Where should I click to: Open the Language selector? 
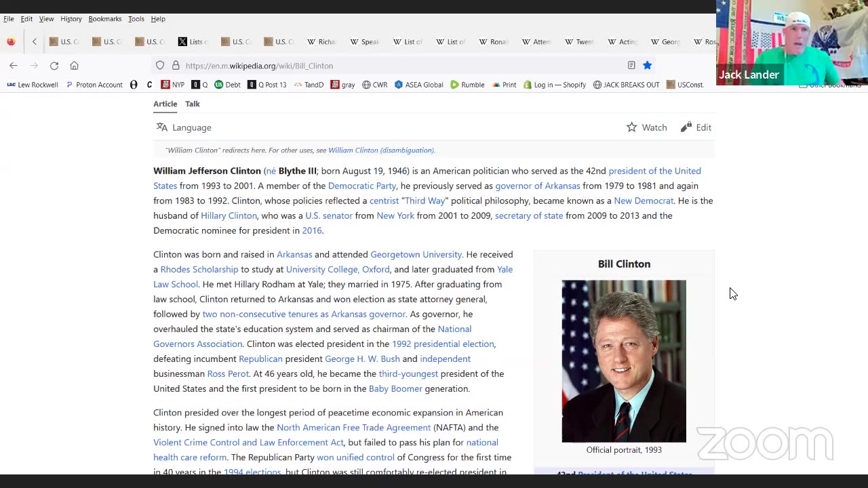pyautogui.click(x=184, y=127)
